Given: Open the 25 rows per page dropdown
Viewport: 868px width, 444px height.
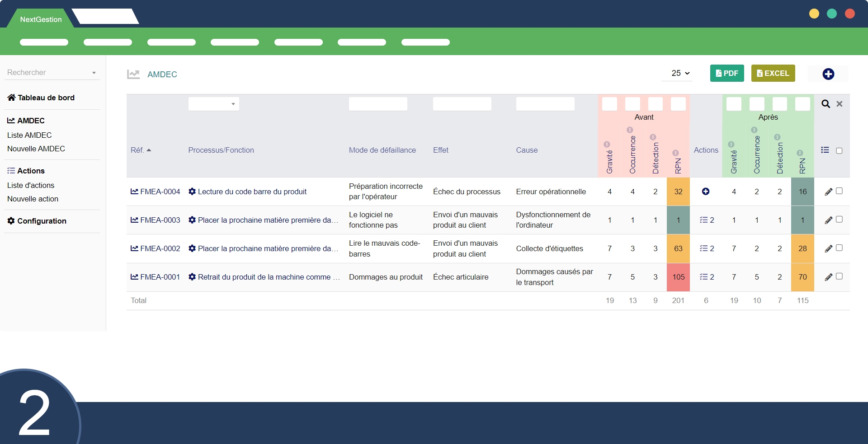Looking at the screenshot, I should 680,73.
